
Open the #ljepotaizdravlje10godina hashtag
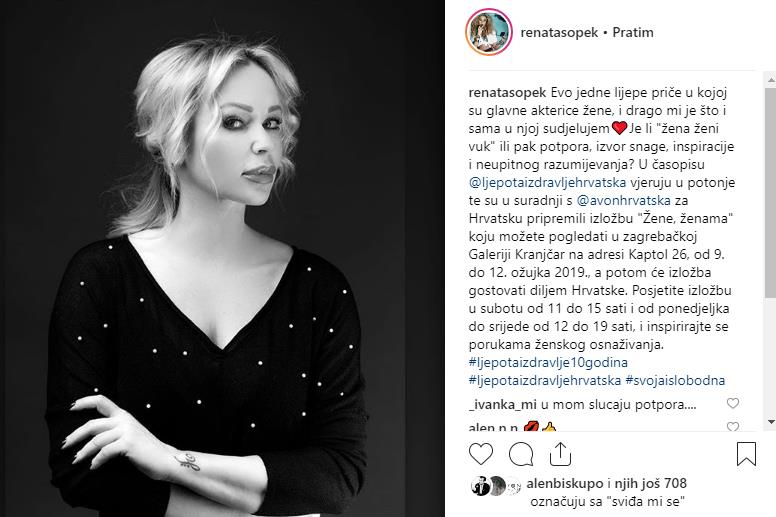548,363
